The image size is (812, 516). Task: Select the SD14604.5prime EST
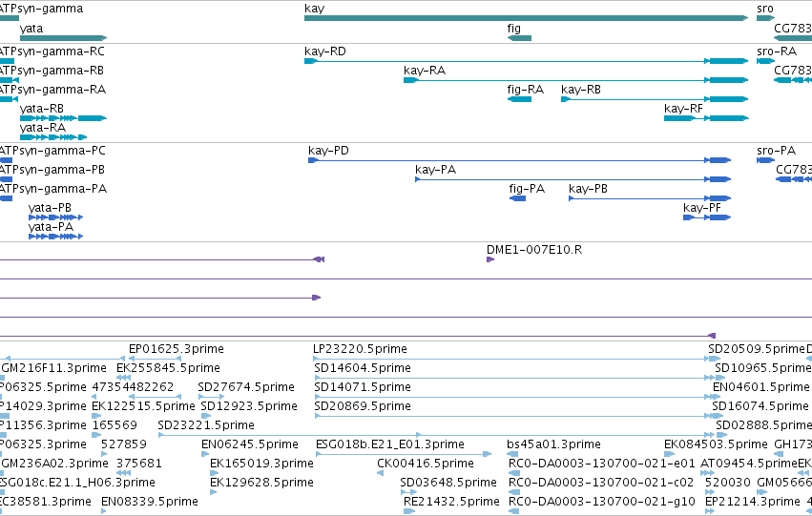[x=515, y=378]
